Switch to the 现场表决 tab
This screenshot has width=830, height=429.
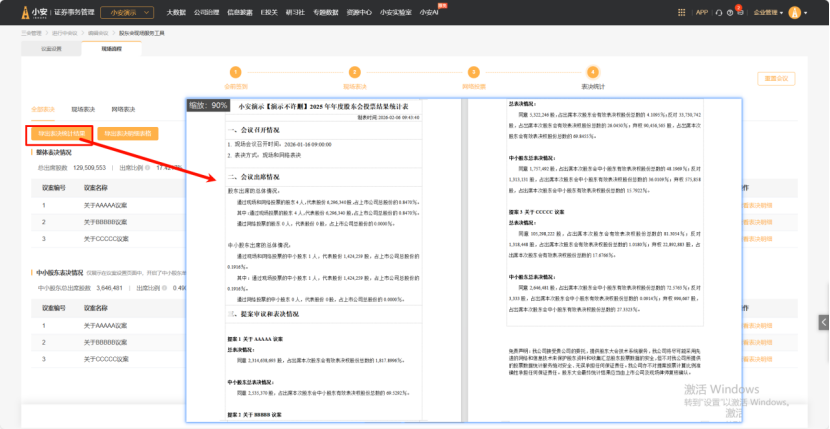click(x=83, y=108)
